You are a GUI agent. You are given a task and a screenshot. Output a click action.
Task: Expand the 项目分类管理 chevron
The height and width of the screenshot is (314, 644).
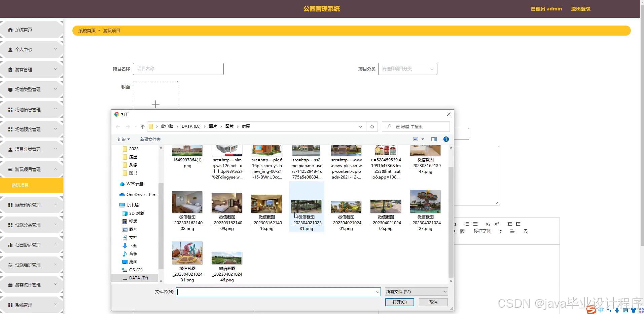coord(56,149)
